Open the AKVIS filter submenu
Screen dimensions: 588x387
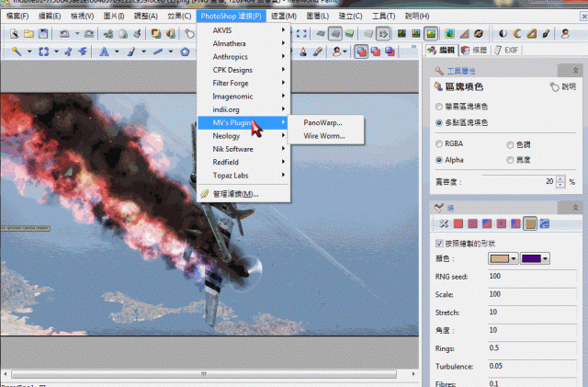click(243, 30)
